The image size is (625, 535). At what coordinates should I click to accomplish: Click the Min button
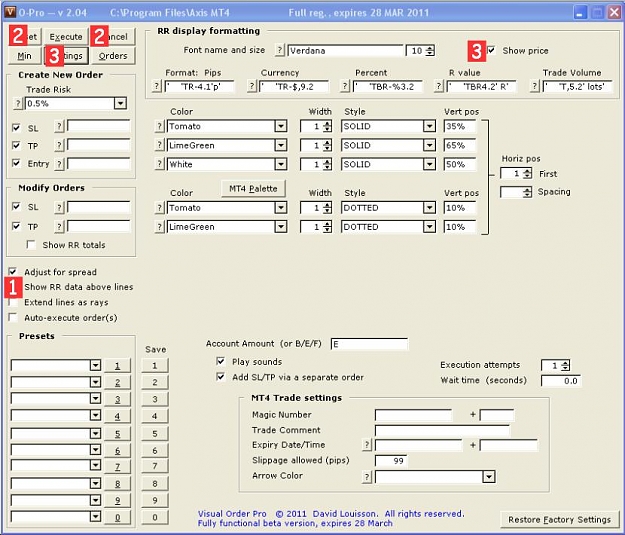[x=24, y=56]
